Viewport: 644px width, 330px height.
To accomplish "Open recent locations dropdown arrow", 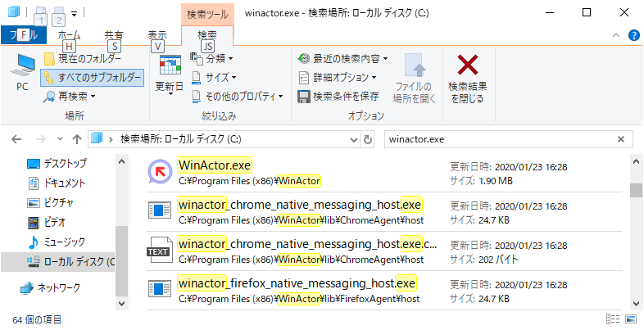I will coord(61,139).
